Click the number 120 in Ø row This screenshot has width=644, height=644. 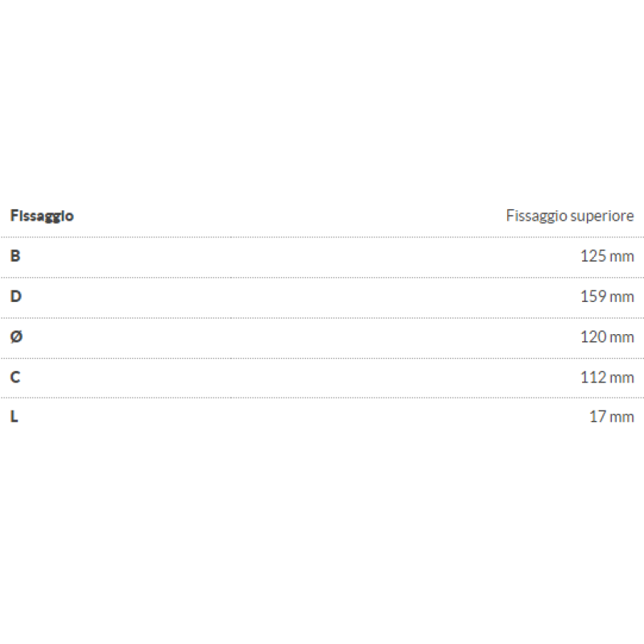tap(592, 336)
